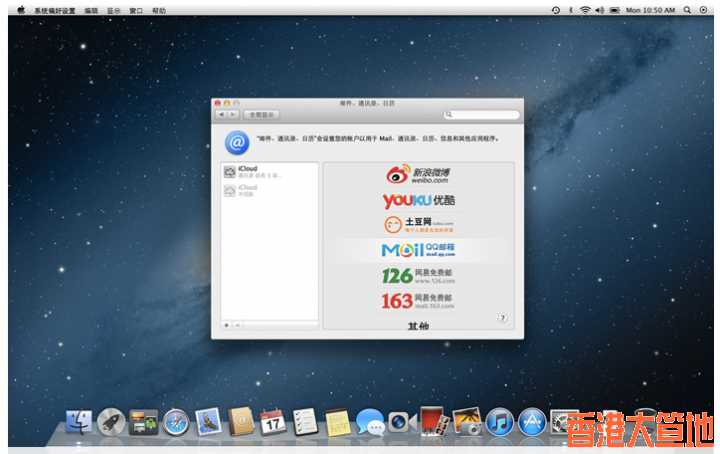The image size is (720, 454).
Task: Choose the 土豆网 account type
Action: click(x=418, y=224)
